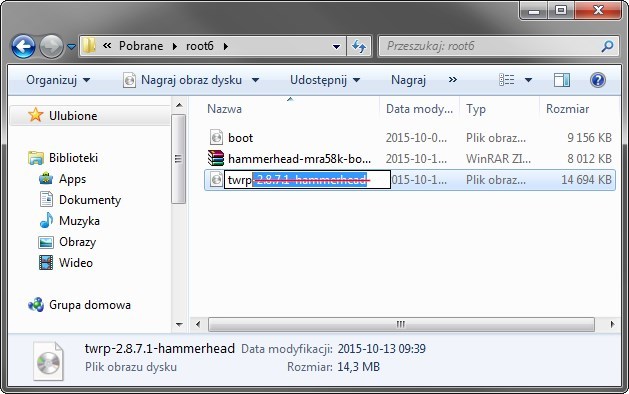Open the Wideo library
This screenshot has height=394, width=629.
click(x=75, y=263)
